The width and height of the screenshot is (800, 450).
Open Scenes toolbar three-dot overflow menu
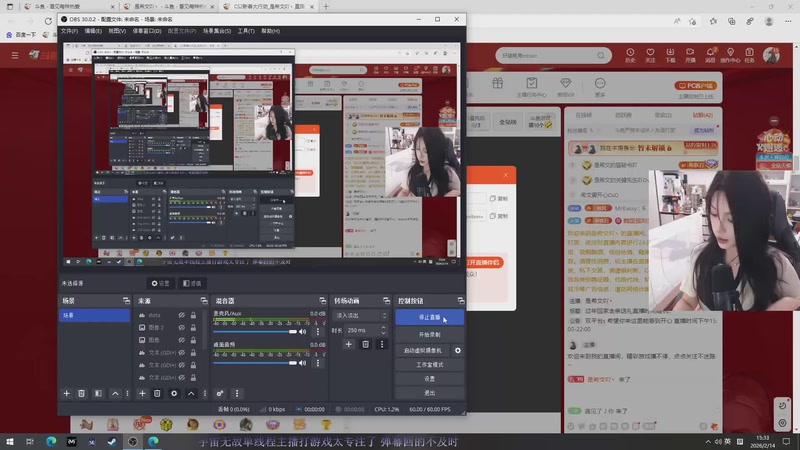click(x=128, y=393)
